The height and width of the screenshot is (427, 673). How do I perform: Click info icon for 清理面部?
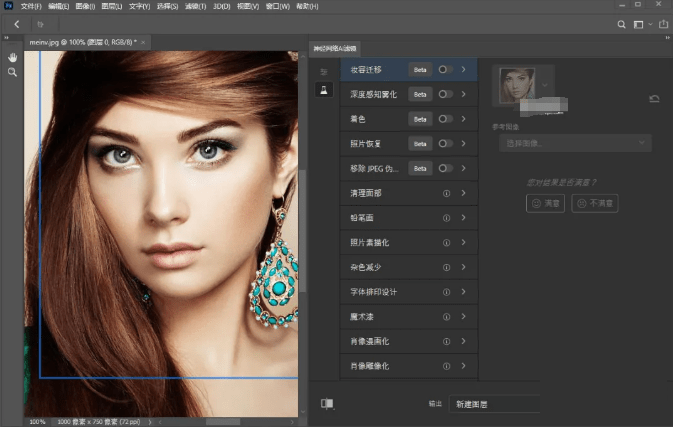point(446,194)
